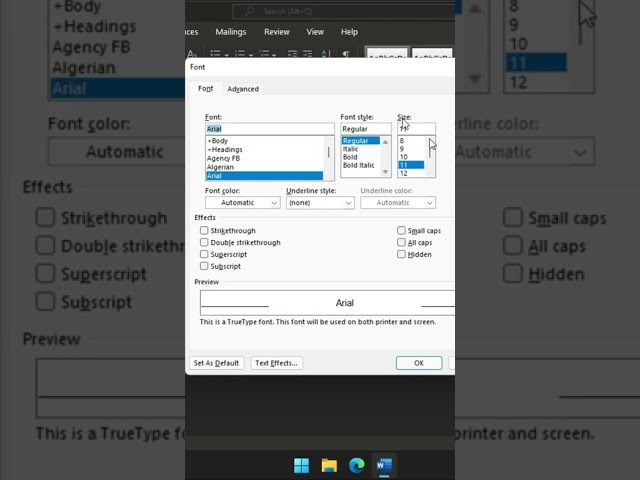Launch Microsoft Edge from the taskbar
640x480 pixels.
[x=356, y=465]
